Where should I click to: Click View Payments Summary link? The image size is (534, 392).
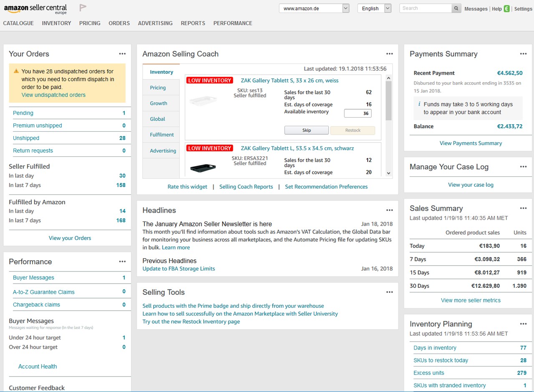coord(471,143)
